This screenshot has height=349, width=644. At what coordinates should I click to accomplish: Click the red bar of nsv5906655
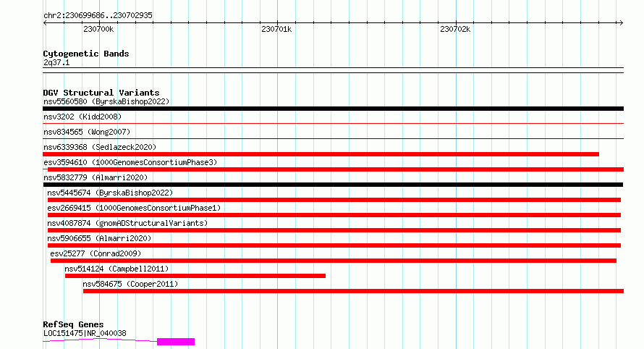(x=334, y=245)
